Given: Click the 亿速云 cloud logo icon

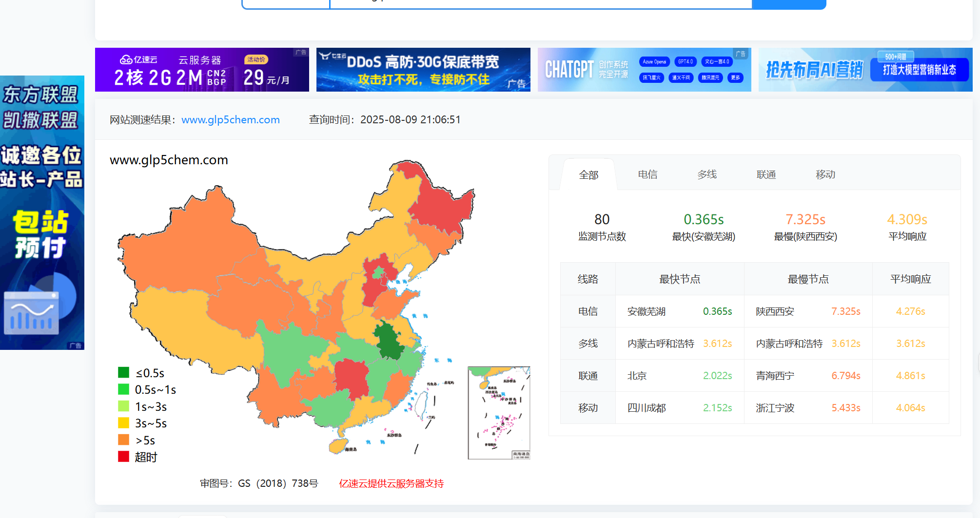Looking at the screenshot, I should pos(126,59).
